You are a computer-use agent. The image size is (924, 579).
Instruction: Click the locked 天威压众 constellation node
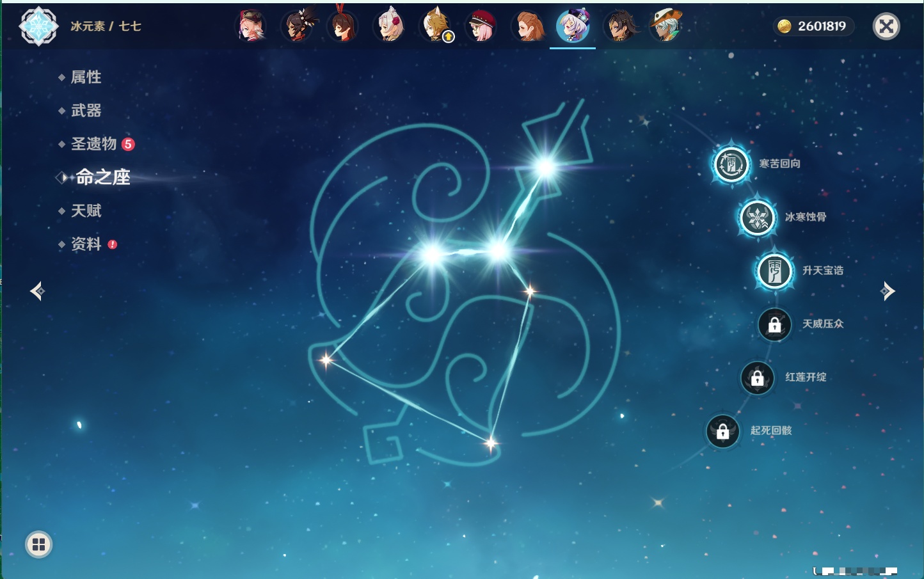click(775, 324)
